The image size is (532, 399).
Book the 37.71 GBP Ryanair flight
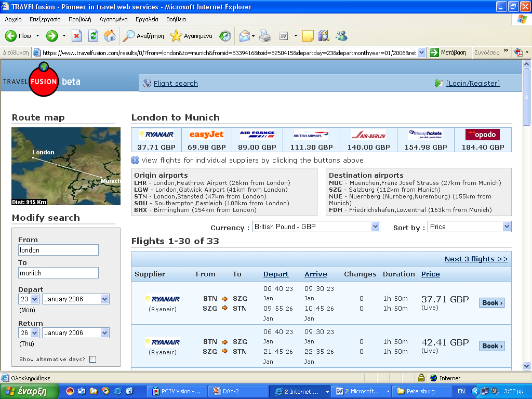tap(492, 303)
